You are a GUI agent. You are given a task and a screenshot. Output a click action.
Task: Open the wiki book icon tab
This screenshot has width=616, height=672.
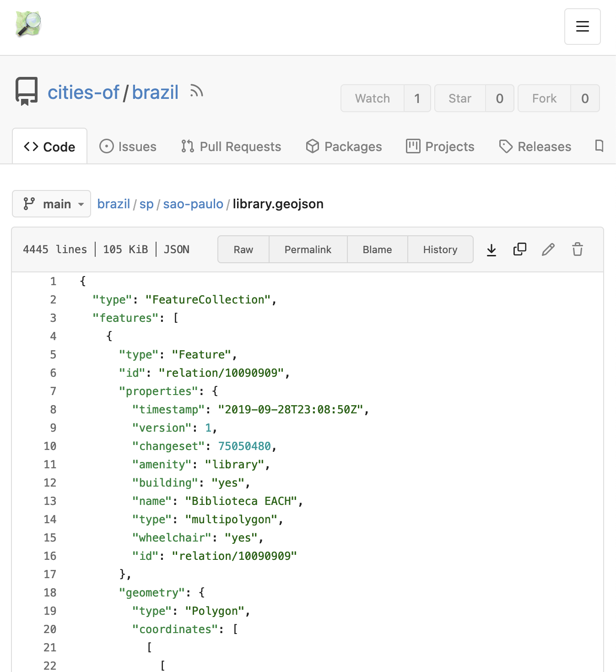point(599,146)
